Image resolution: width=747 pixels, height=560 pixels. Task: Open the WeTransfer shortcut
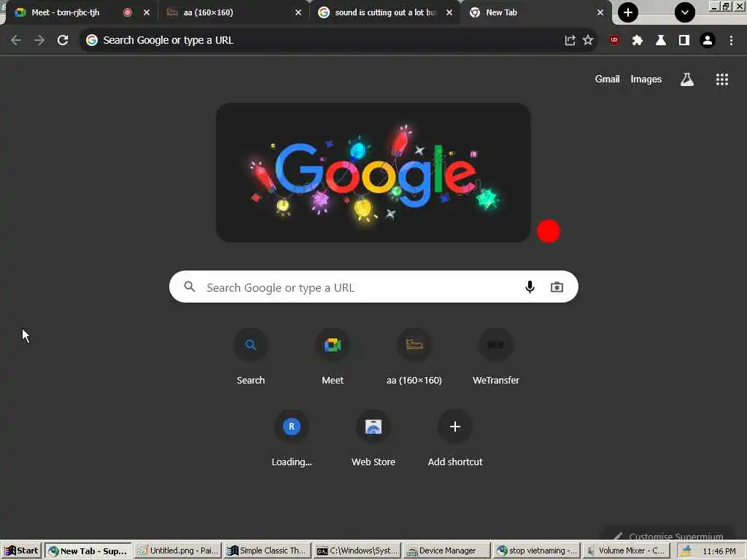click(496, 356)
